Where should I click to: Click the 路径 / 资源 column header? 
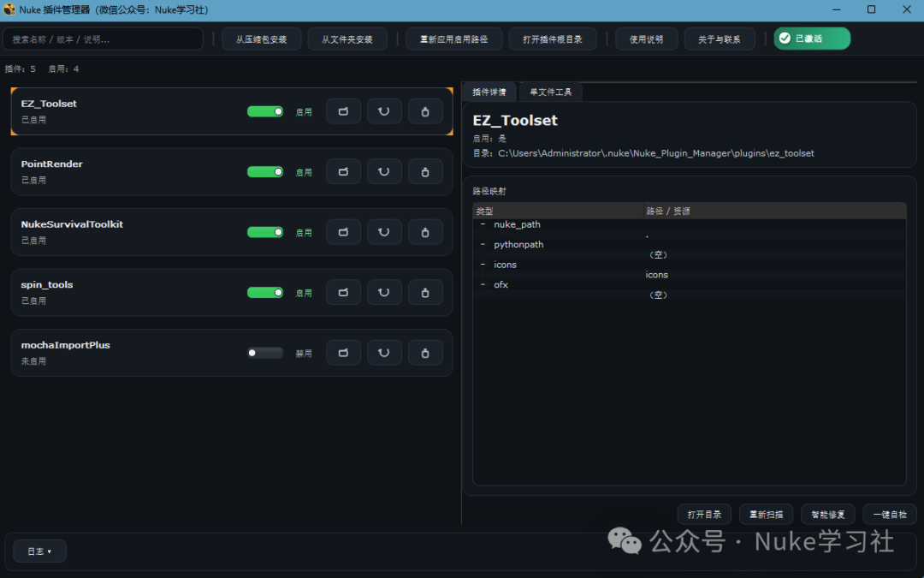(774, 211)
